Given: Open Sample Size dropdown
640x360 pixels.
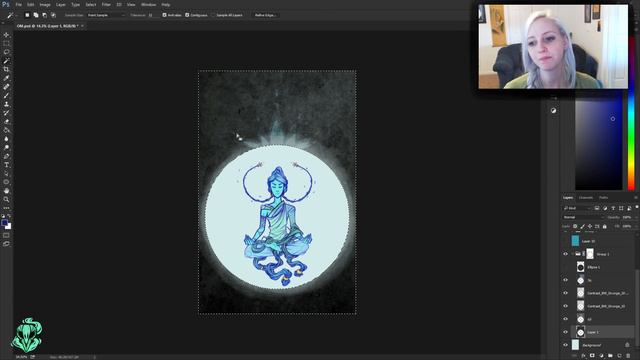Looking at the screenshot, I should (x=107, y=15).
